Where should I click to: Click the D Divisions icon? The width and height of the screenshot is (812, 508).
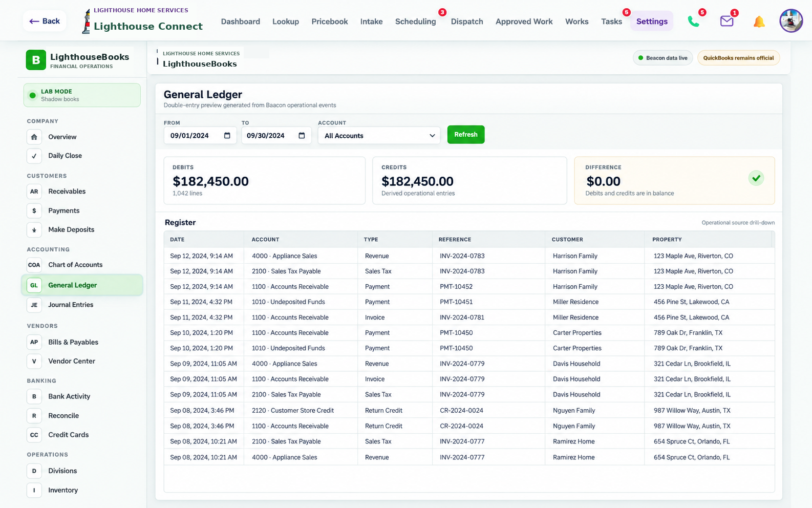[x=34, y=471]
